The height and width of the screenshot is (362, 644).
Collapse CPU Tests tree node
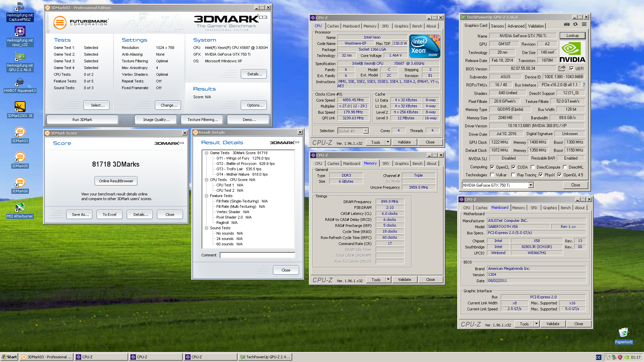click(207, 180)
